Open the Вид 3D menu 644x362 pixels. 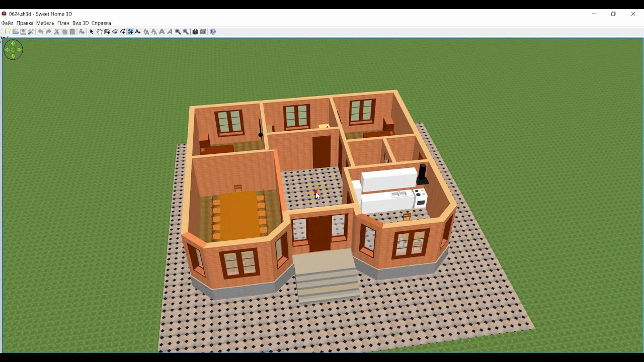(x=80, y=23)
